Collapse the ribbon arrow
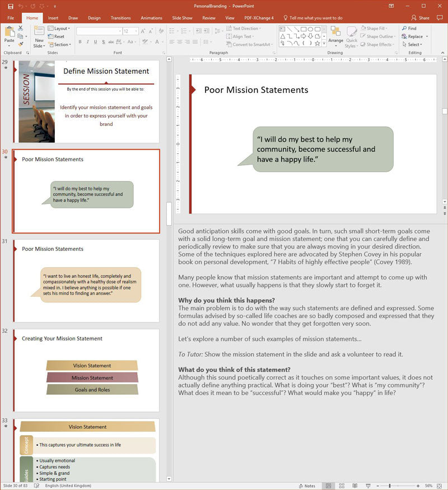Image resolution: width=448 pixels, height=490 pixels. point(443,53)
